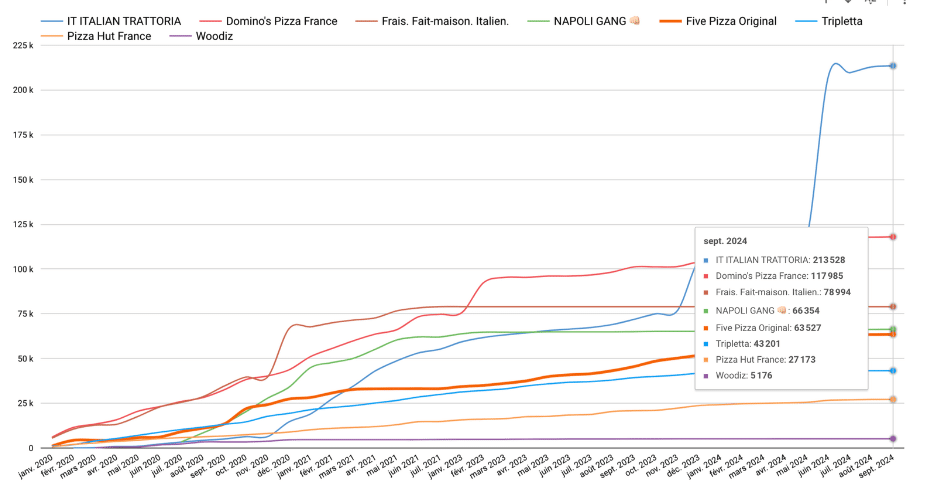Viewport: 925px width, 502px height.
Task: Click the '150 k' y-axis label
Action: [23, 180]
